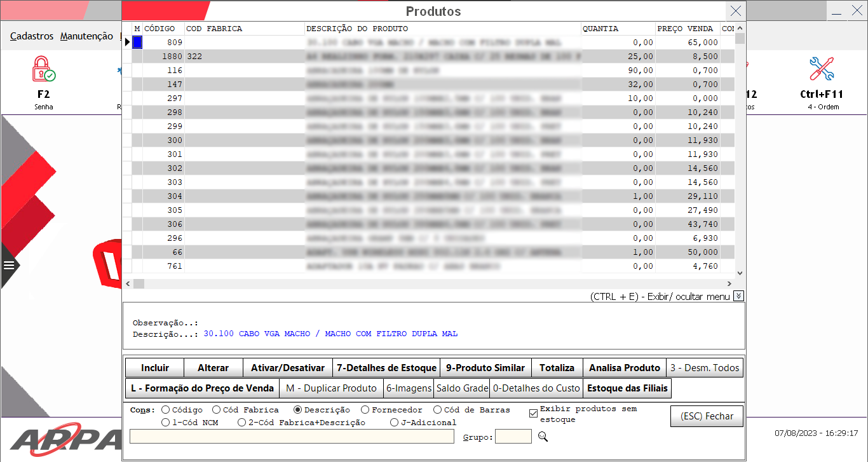Select the Código radio button
The width and height of the screenshot is (868, 462).
tap(166, 410)
